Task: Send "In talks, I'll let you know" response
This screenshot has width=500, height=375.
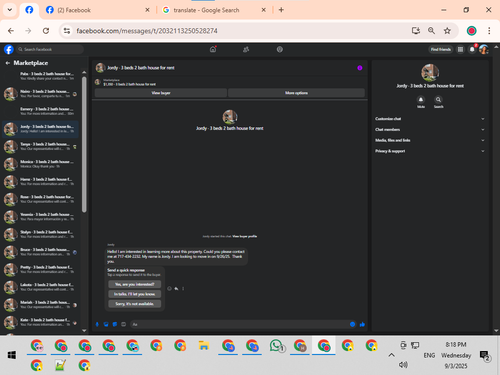Action: 135,294
